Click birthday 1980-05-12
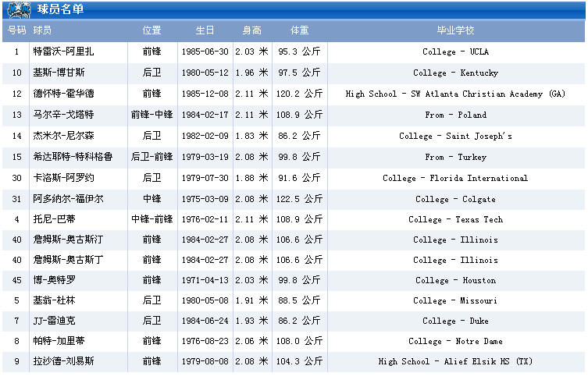The image size is (588, 387). click(x=205, y=73)
